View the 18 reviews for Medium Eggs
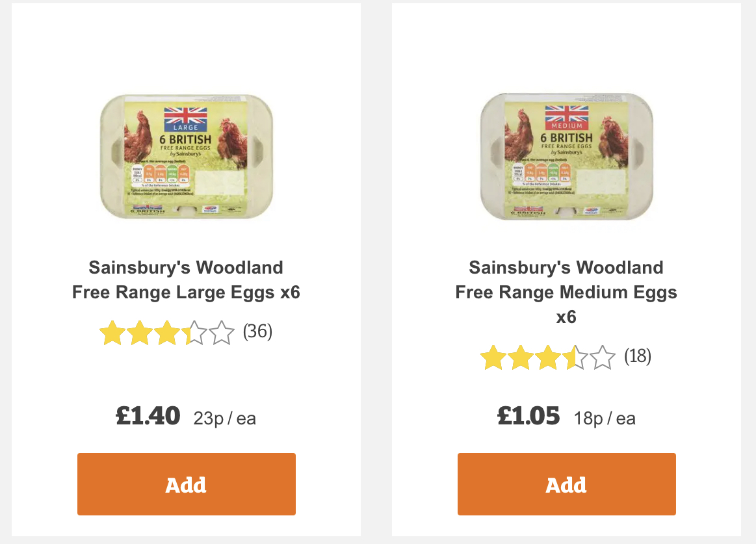 coord(638,357)
